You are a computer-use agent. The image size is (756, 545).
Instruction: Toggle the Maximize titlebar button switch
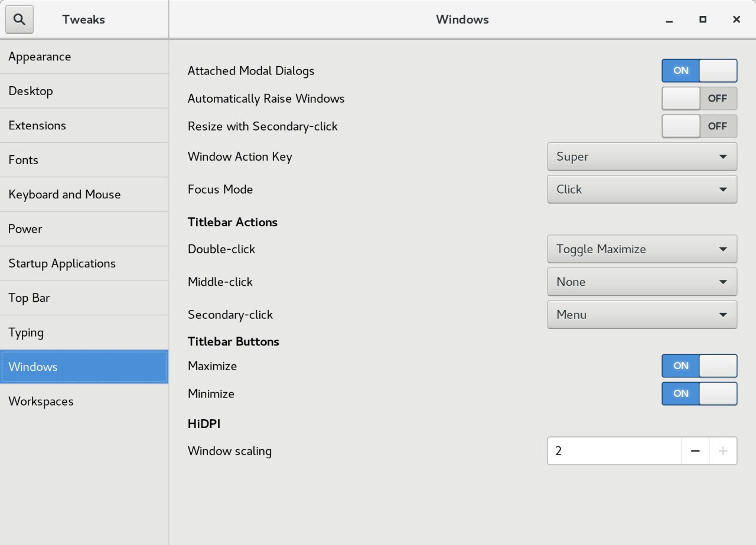click(x=699, y=366)
